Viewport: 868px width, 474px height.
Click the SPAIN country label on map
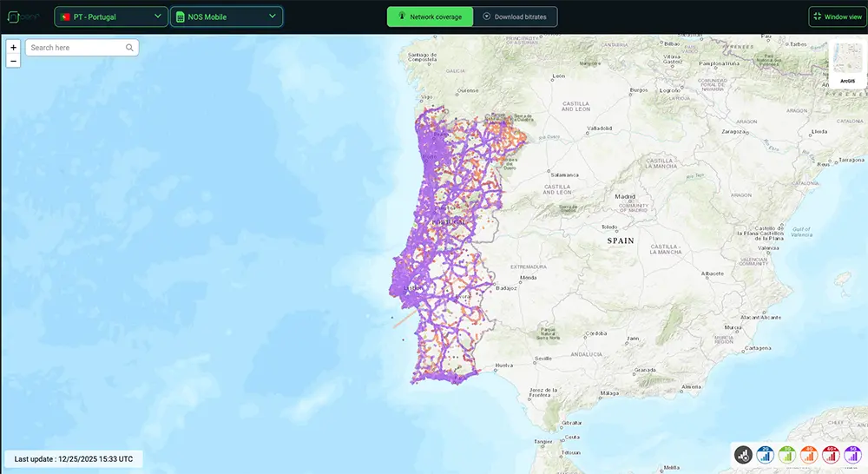point(621,240)
